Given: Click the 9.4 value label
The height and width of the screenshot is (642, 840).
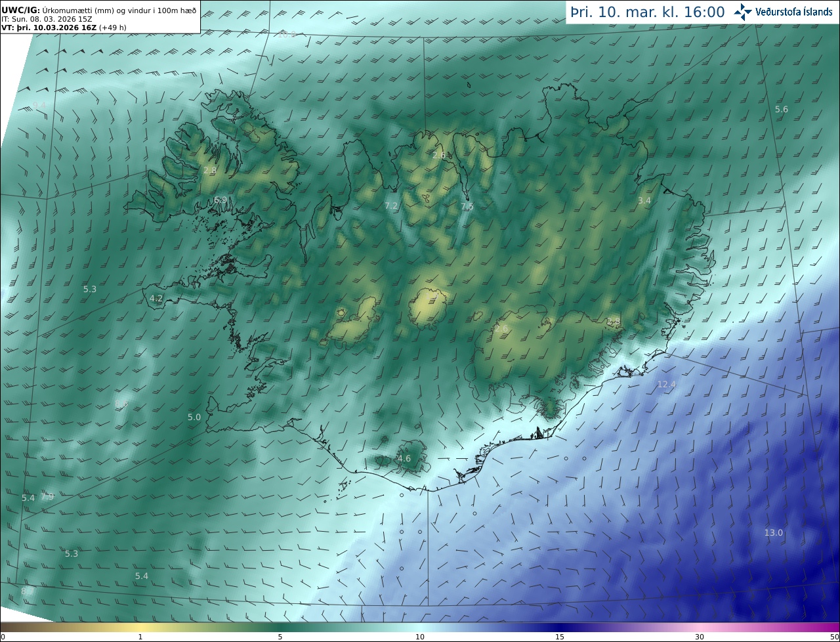Looking at the screenshot, I should click(x=39, y=105).
